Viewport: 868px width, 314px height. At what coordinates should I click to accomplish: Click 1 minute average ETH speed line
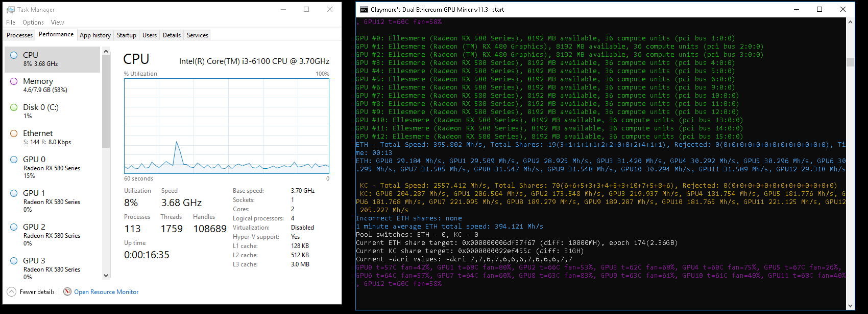click(x=449, y=227)
